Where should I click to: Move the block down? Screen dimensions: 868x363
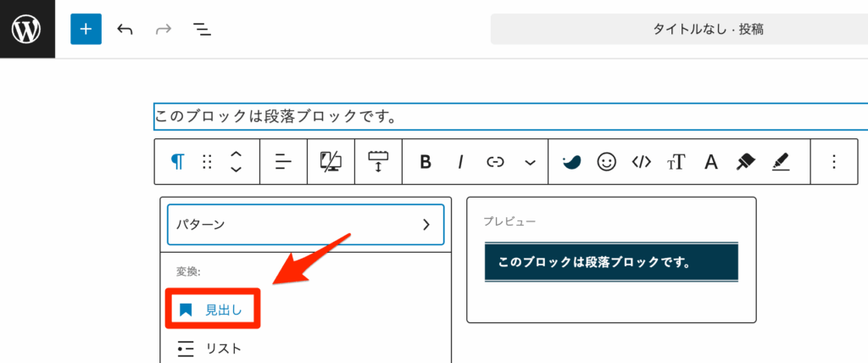tap(236, 169)
